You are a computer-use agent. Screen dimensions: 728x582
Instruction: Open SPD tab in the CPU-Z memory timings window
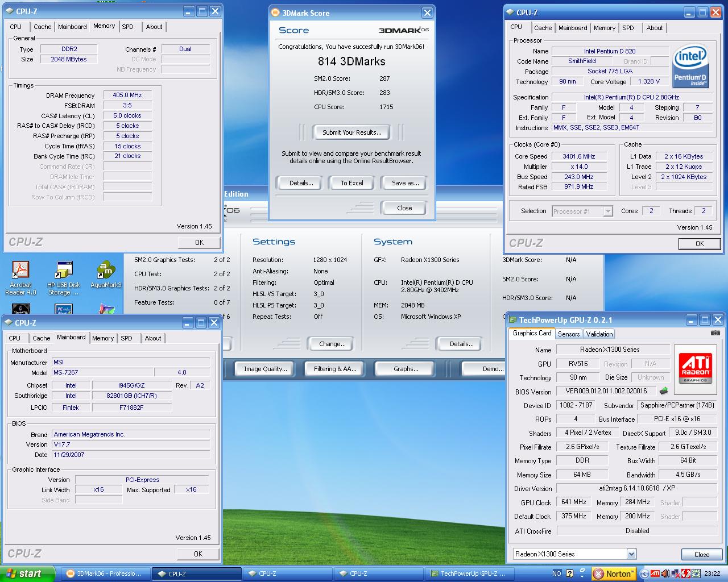tap(127, 27)
